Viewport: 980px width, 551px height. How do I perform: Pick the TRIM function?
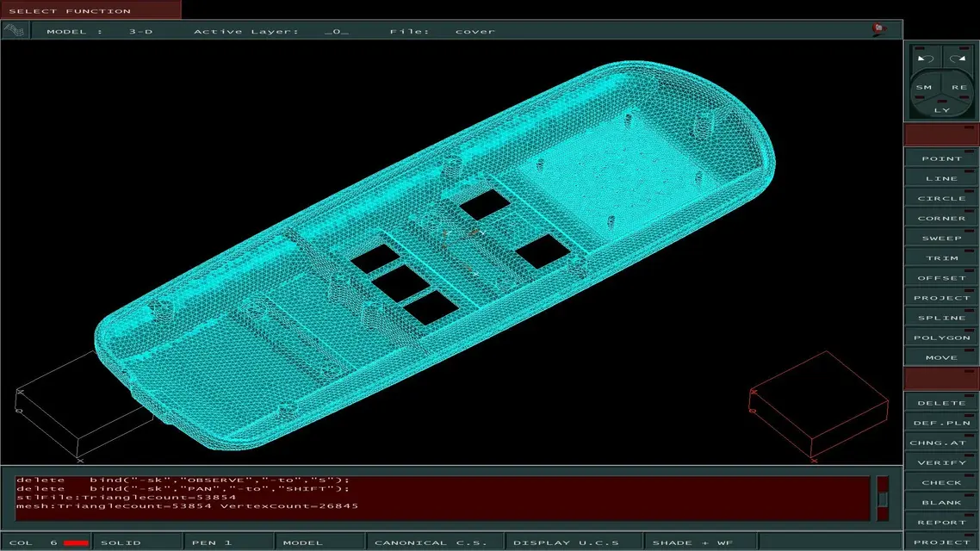coord(941,258)
